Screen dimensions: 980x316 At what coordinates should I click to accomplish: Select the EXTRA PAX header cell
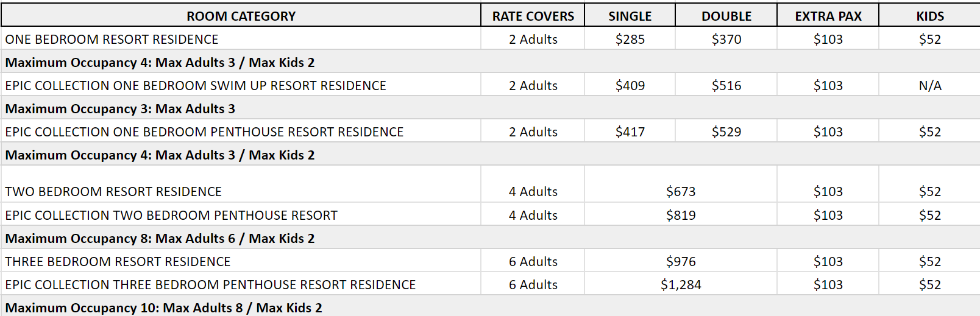click(x=828, y=16)
